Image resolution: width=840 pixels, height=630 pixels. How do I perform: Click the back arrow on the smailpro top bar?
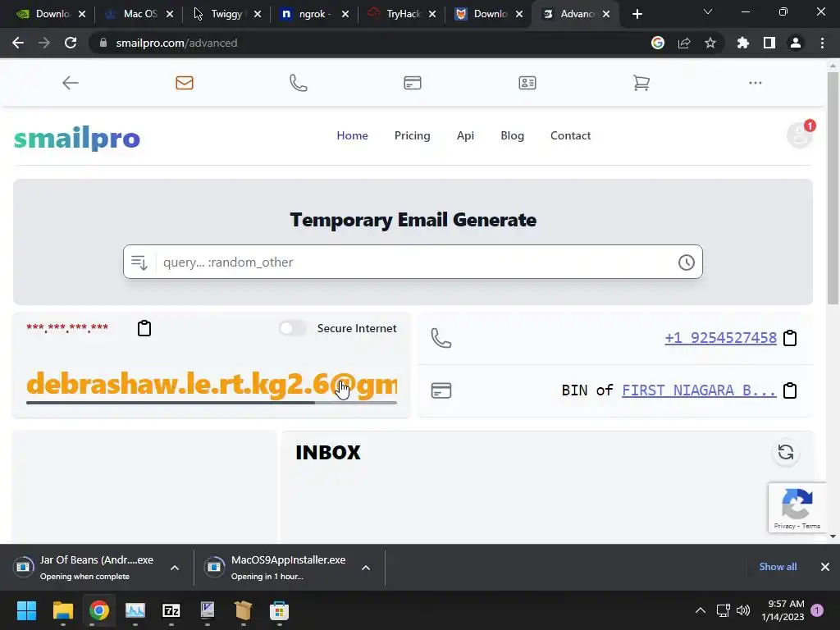pyautogui.click(x=71, y=83)
